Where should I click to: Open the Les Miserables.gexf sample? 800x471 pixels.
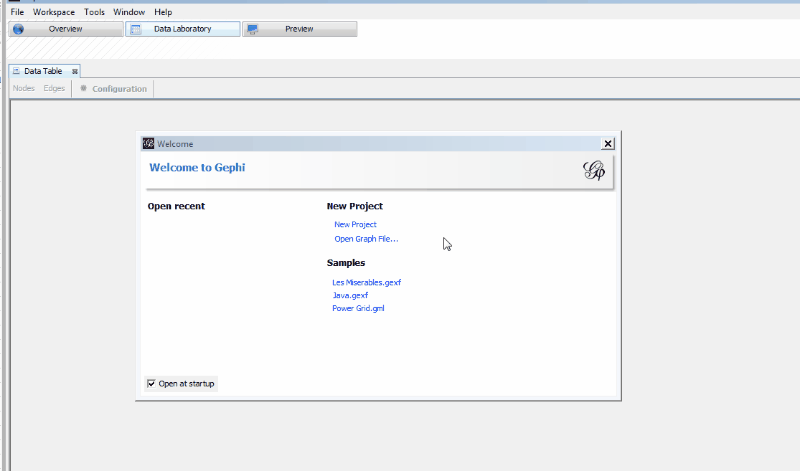coord(366,282)
